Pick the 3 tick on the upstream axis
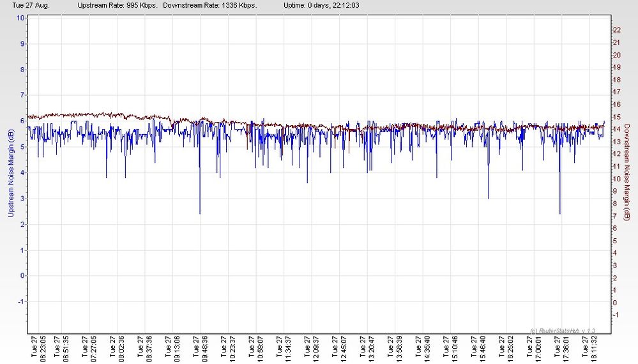638x364 pixels. pyautogui.click(x=22, y=199)
